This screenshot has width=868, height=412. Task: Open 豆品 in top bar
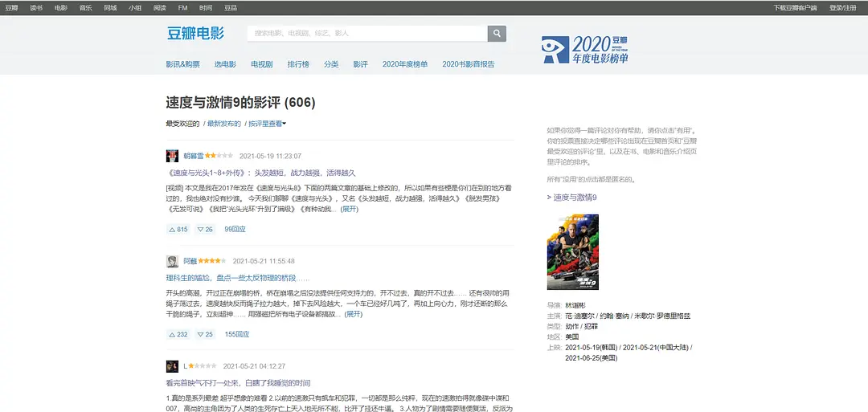[x=231, y=8]
